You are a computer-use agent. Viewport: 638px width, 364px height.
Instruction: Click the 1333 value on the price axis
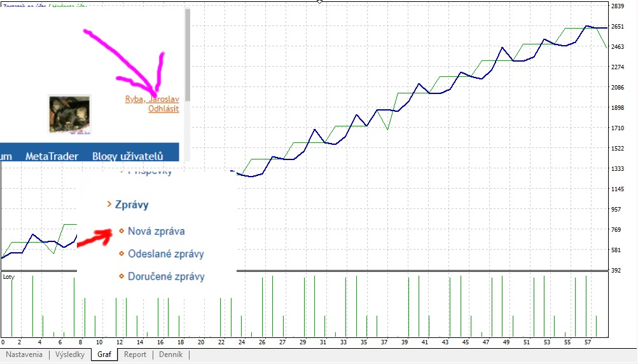pos(617,168)
